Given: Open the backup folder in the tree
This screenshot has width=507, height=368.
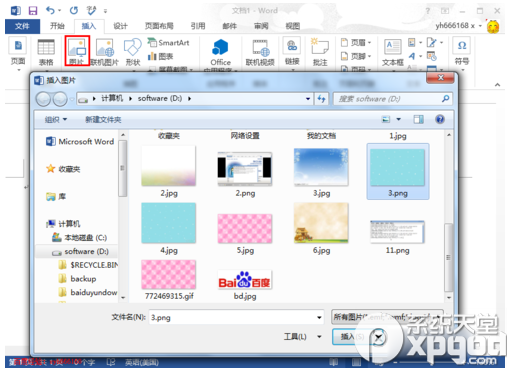Looking at the screenshot, I should 77,279.
